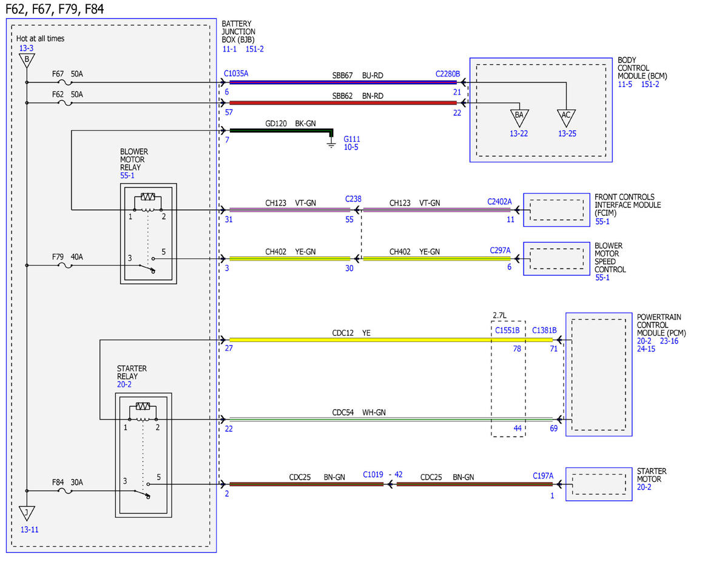Click the 55-1 link under Blower Motor Relay
The image size is (728, 562).
[127, 175]
